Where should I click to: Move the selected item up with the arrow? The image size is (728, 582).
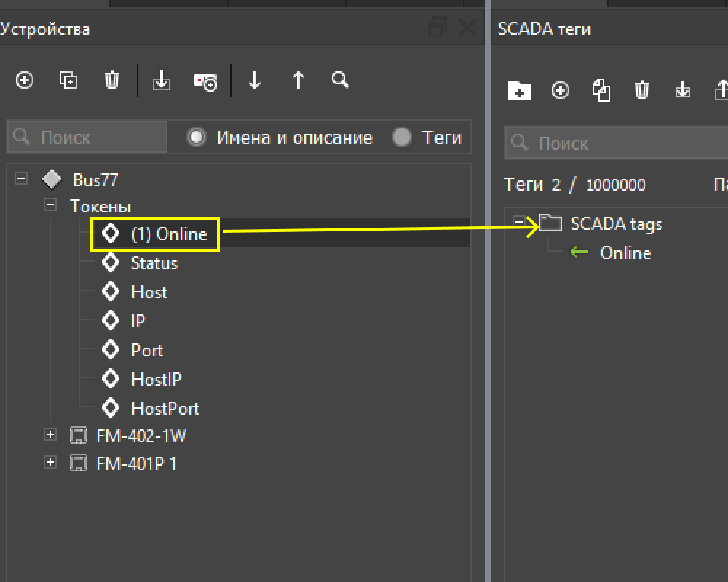(x=298, y=80)
